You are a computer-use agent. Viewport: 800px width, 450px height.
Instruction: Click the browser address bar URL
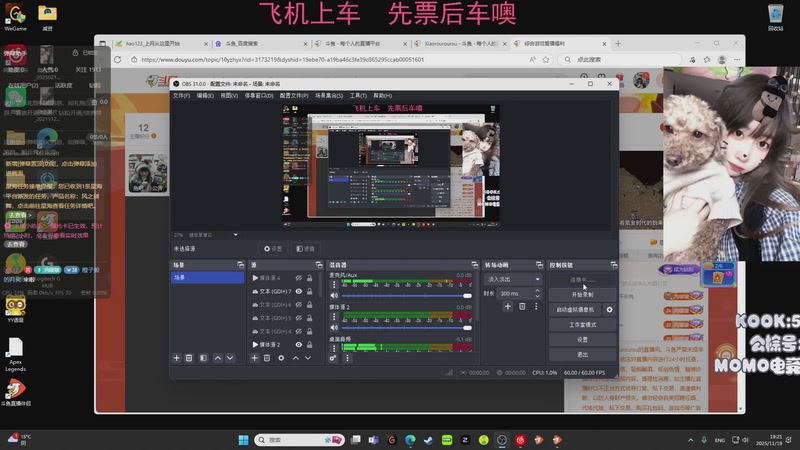pyautogui.click(x=283, y=60)
